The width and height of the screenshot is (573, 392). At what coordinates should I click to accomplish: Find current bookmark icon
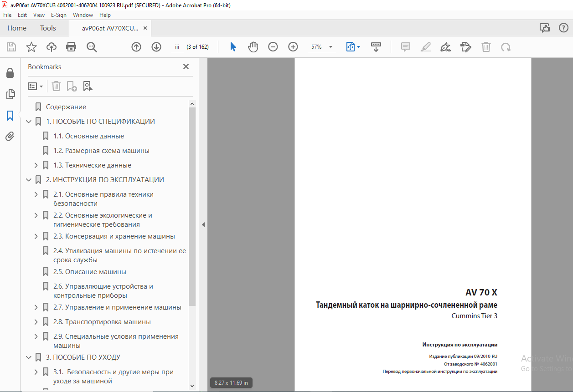pos(88,86)
